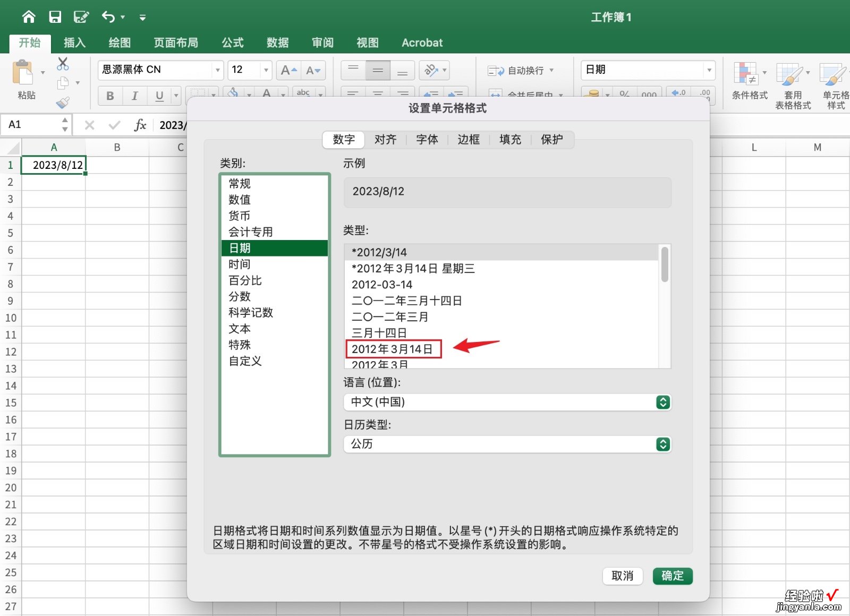Open the font size dropdown showing 12
Viewport: 850px width, 616px height.
click(x=266, y=70)
